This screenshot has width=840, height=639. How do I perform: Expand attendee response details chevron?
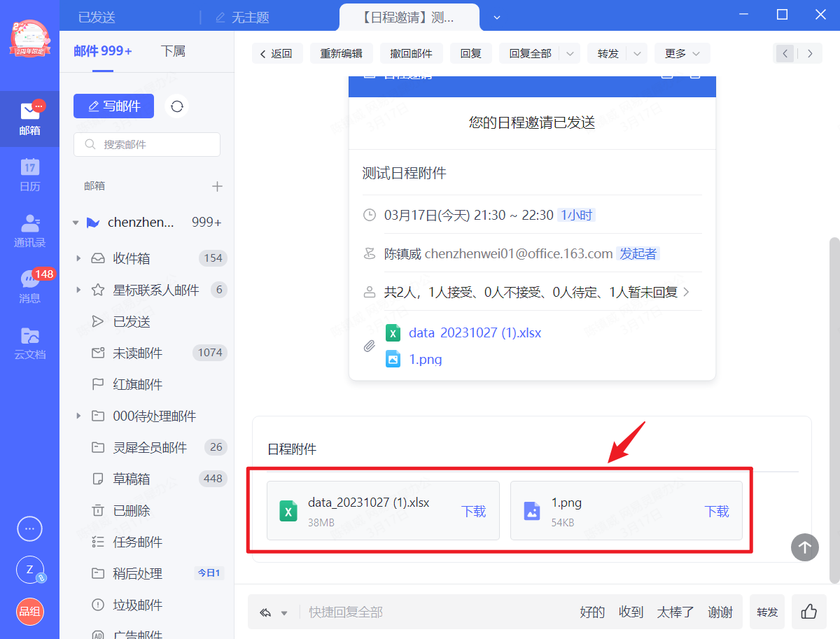[686, 292]
